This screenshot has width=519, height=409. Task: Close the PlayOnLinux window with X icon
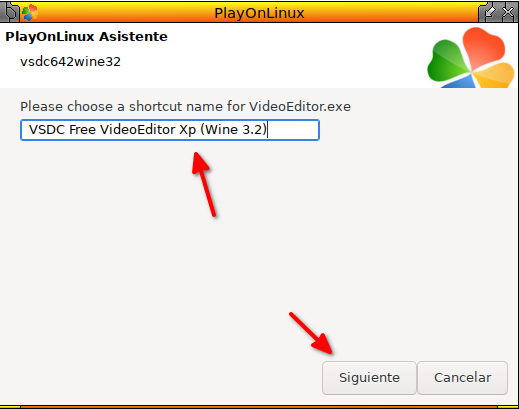point(508,13)
